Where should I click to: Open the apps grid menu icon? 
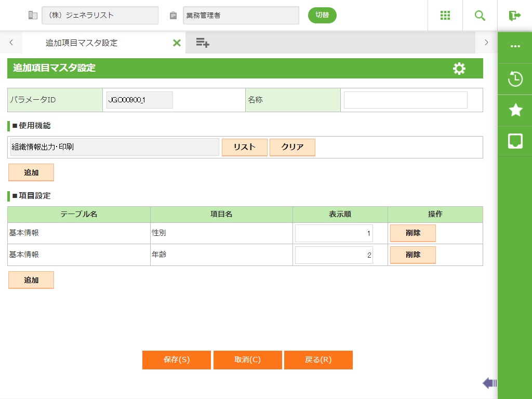pyautogui.click(x=445, y=16)
